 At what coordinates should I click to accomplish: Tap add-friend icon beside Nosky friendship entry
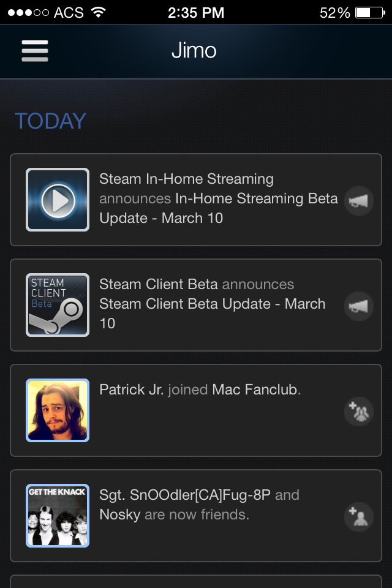(359, 516)
